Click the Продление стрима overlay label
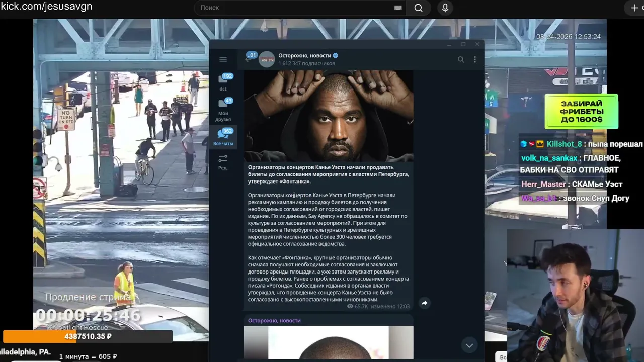Image resolution: width=644 pixels, height=362 pixels. click(88, 297)
